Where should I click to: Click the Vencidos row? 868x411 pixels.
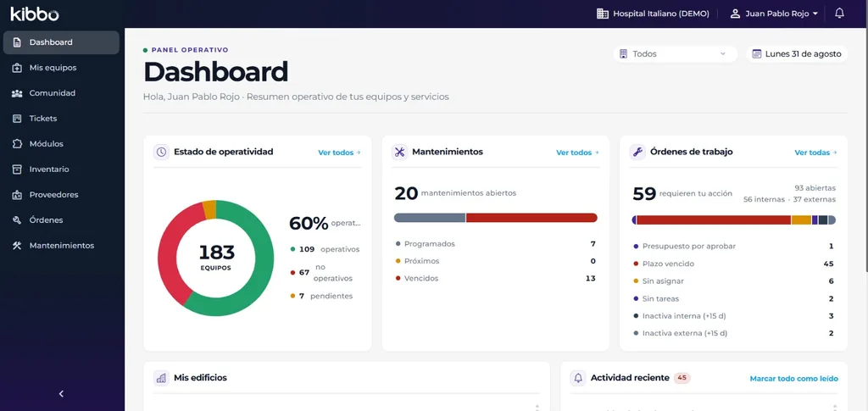tap(495, 278)
